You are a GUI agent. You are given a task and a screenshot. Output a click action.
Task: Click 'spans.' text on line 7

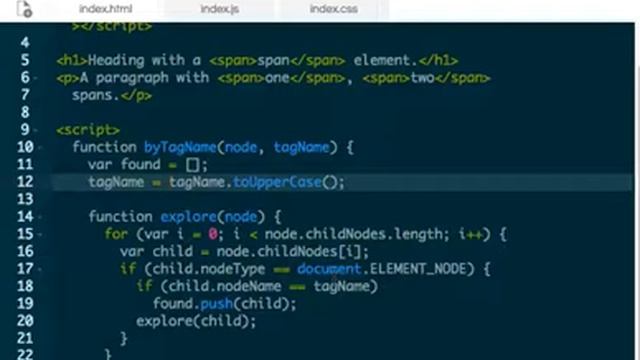(96, 96)
